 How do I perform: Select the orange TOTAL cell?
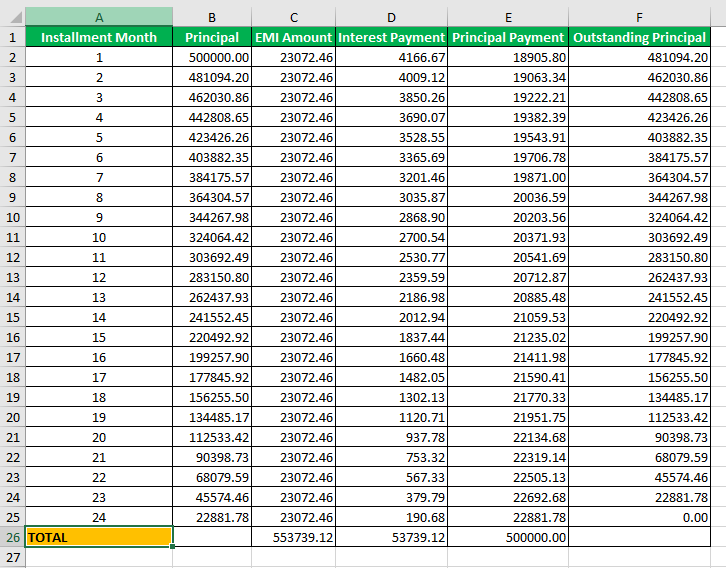pos(99,537)
